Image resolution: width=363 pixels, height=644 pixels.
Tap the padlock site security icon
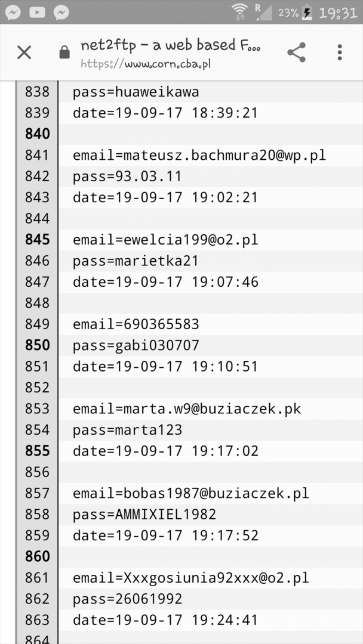tap(64, 52)
